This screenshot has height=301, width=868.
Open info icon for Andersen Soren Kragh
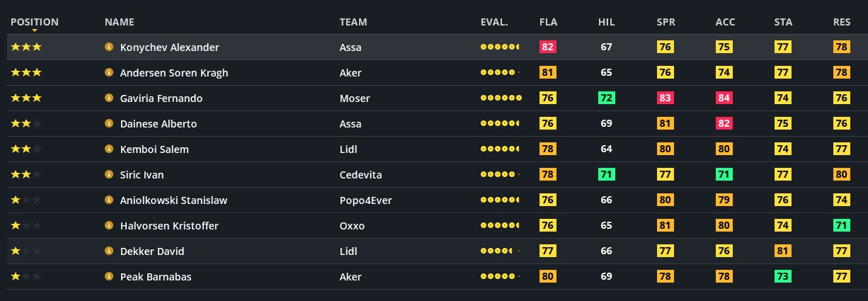[109, 73]
